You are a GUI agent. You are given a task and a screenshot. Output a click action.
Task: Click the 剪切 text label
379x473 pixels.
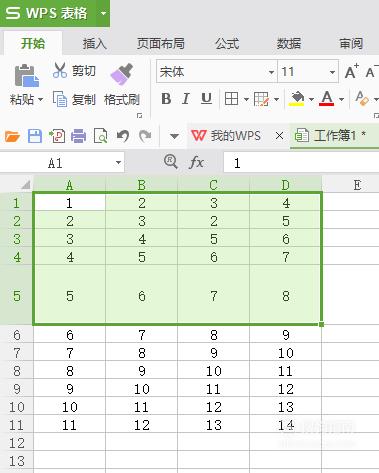point(84,71)
